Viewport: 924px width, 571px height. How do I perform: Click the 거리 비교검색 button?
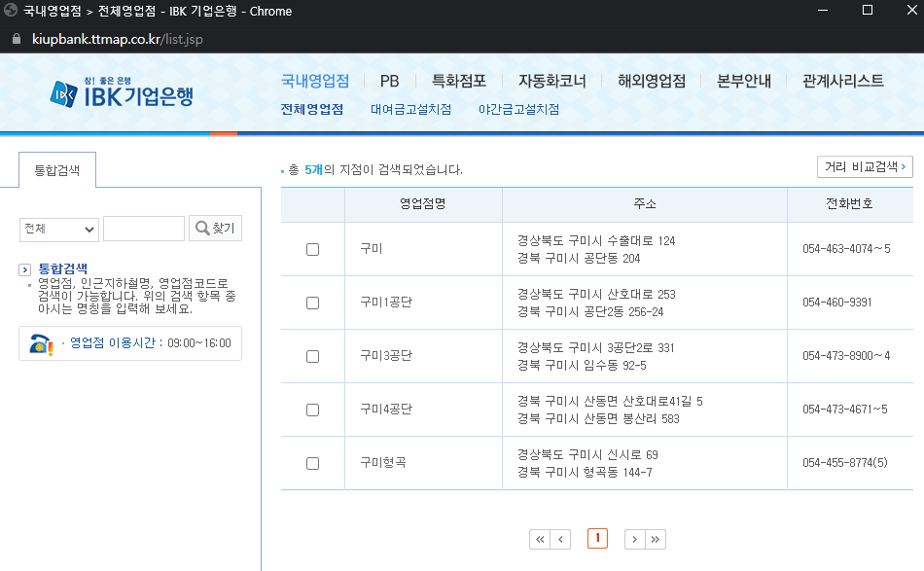pos(864,167)
